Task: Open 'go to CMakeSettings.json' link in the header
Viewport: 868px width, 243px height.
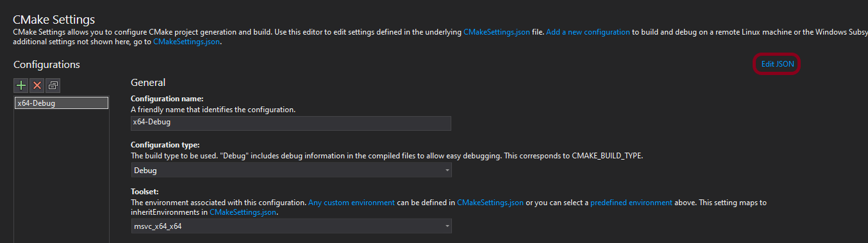Action: [x=187, y=42]
